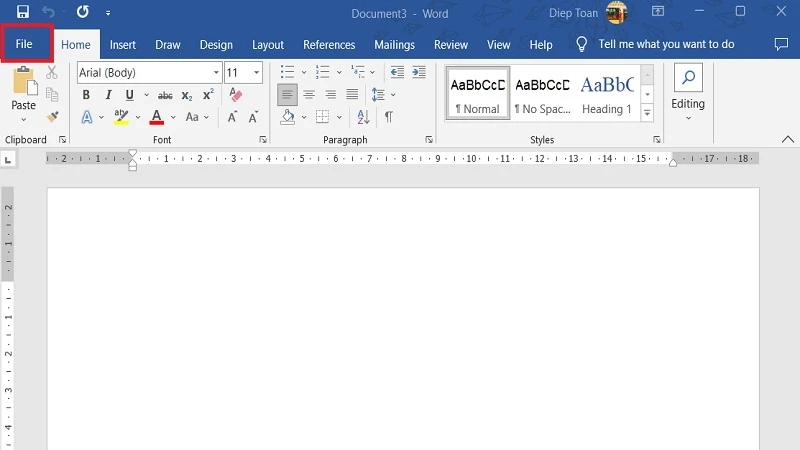Click the Undo arrow icon
This screenshot has height=450, width=800.
[x=48, y=12]
